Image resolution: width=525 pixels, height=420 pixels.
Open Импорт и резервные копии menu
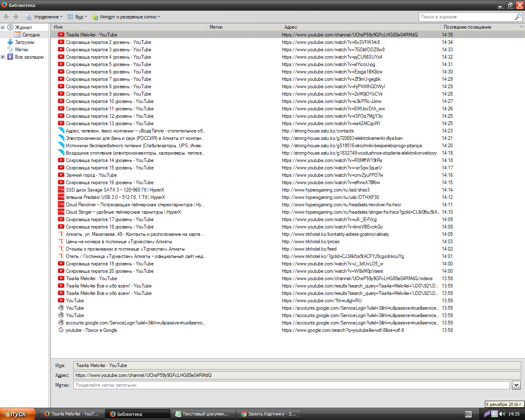(126, 17)
